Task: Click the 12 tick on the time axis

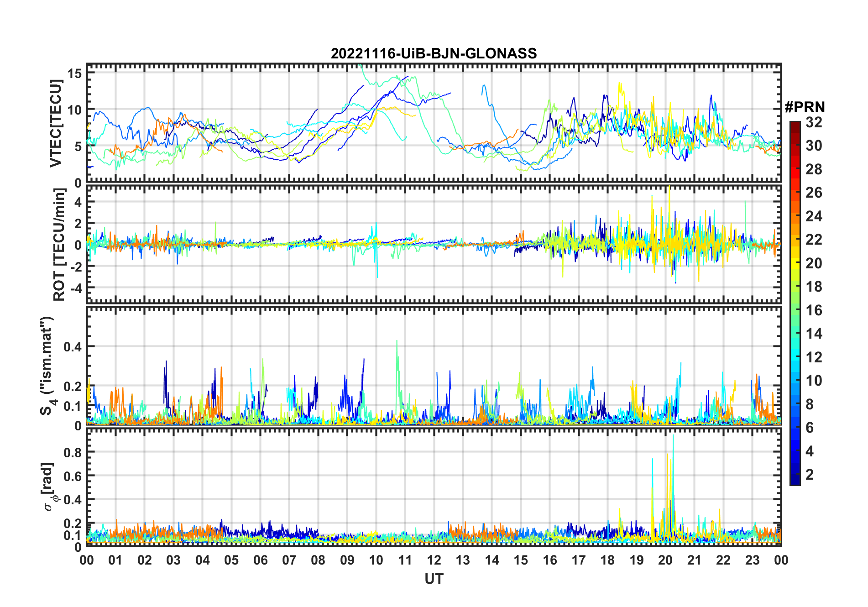Action: (434, 560)
